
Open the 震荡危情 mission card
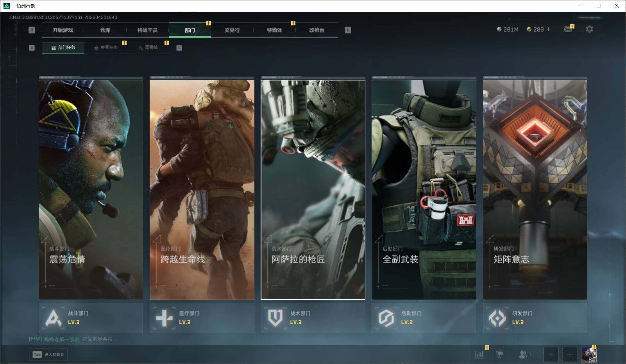[91, 189]
